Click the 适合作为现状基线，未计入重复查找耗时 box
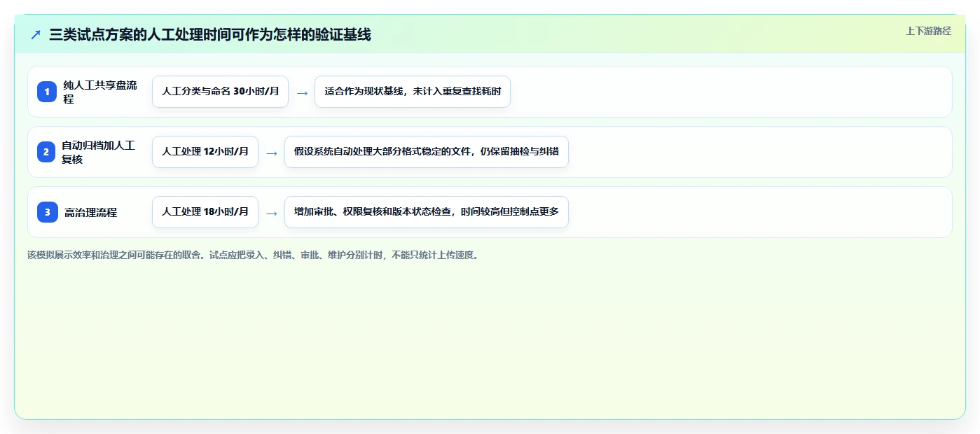The image size is (980, 434). click(413, 92)
